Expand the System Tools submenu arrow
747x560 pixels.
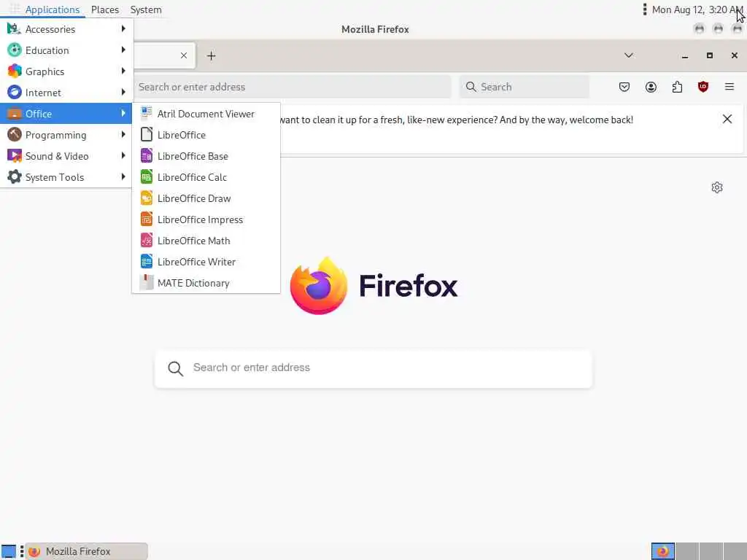click(x=123, y=176)
